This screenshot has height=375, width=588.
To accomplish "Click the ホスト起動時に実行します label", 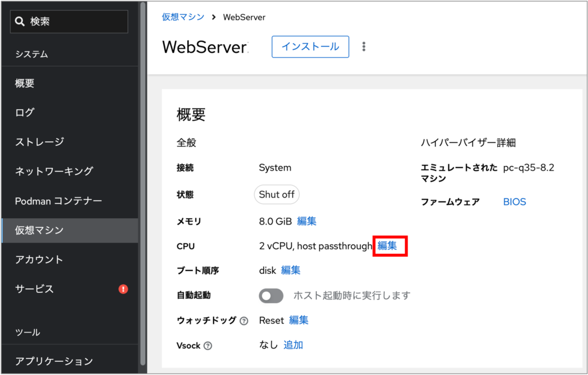I will pyautogui.click(x=352, y=296).
